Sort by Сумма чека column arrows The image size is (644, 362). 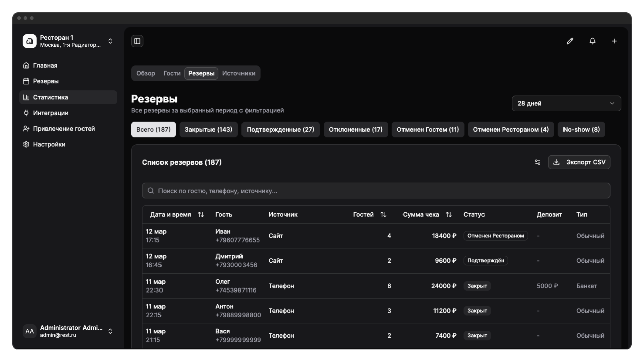449,215
